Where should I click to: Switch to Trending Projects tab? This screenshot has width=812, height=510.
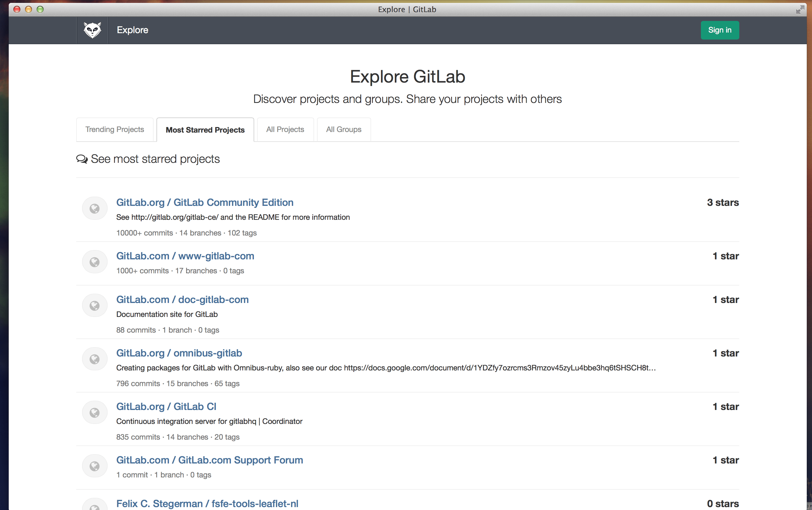[x=115, y=129]
